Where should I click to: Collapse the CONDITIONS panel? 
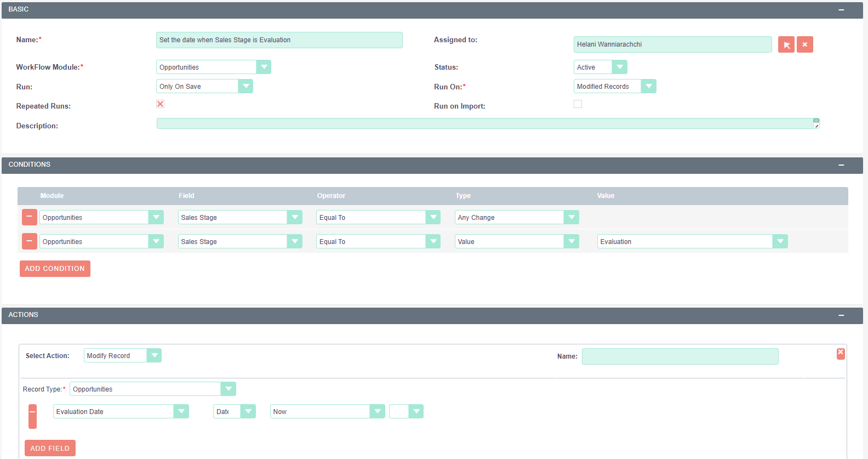pyautogui.click(x=841, y=165)
